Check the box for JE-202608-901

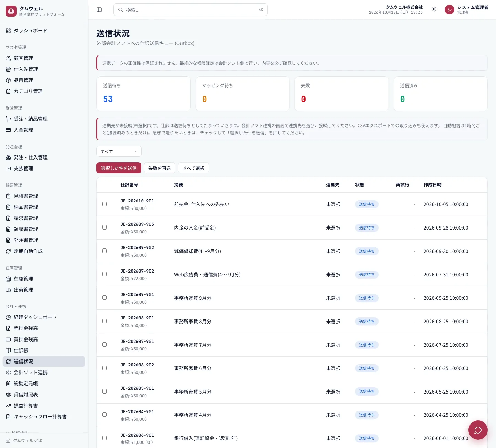click(105, 321)
